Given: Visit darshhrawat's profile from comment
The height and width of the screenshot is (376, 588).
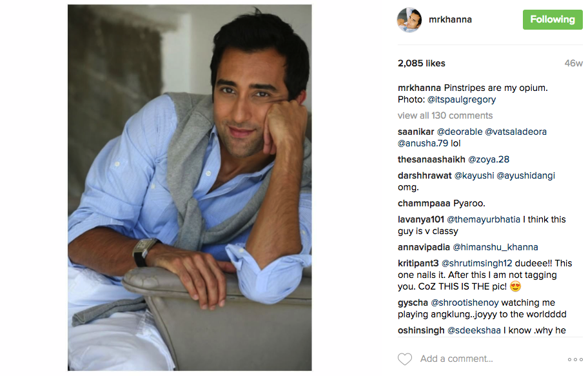Looking at the screenshot, I should pos(424,175).
